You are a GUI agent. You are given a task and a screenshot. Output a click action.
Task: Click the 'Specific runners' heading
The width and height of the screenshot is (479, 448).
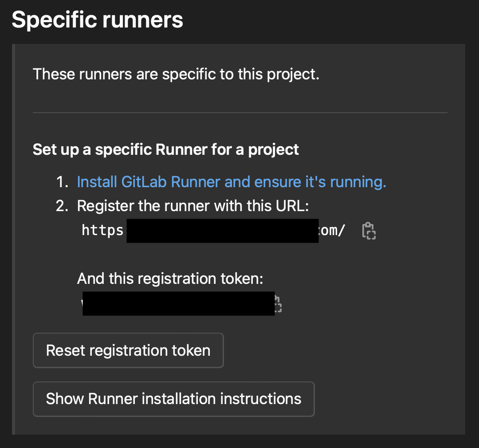point(98,19)
